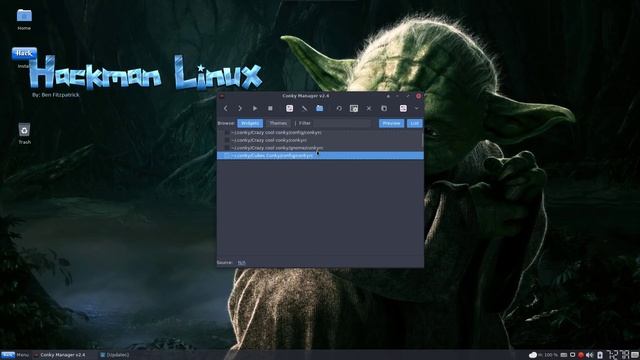Screen dimensions: 640x360
Task: Open the Hack Install desktop icon
Action: 24,58
